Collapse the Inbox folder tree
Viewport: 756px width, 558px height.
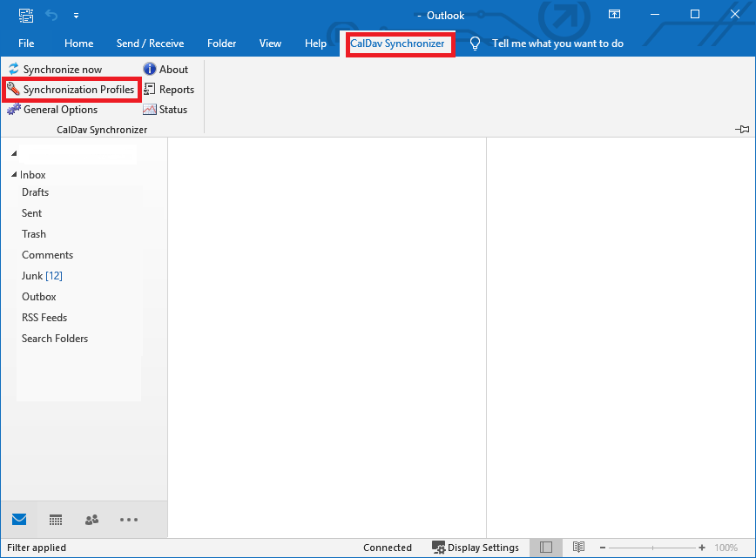pos(14,175)
